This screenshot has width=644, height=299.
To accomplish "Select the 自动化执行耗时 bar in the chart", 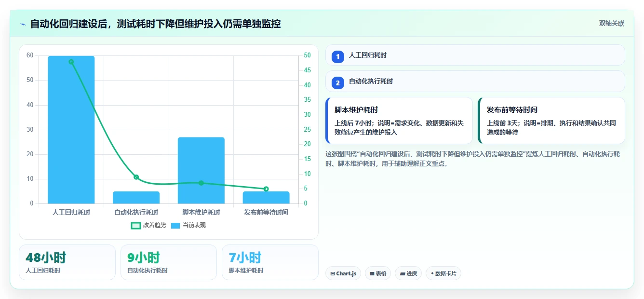I will (136, 198).
